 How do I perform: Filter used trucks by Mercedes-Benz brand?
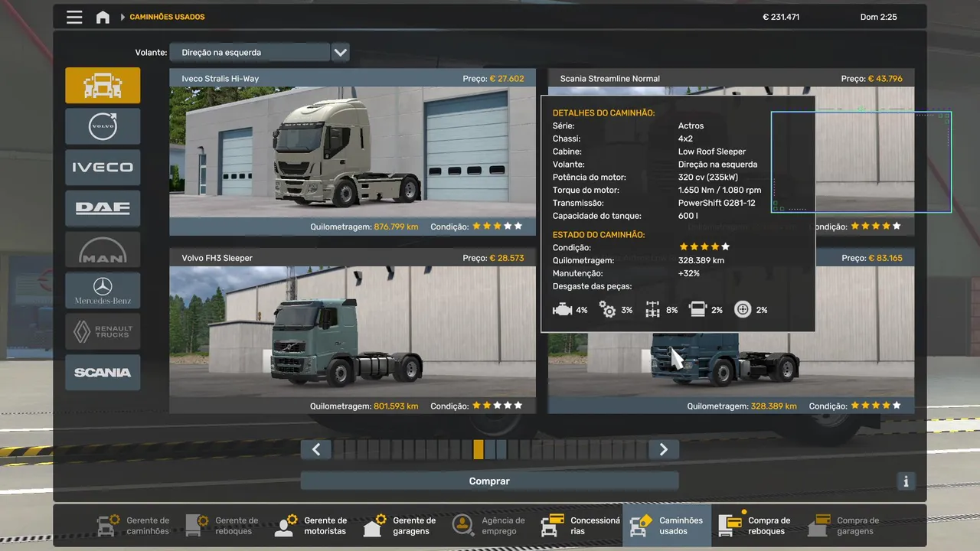pos(103,290)
